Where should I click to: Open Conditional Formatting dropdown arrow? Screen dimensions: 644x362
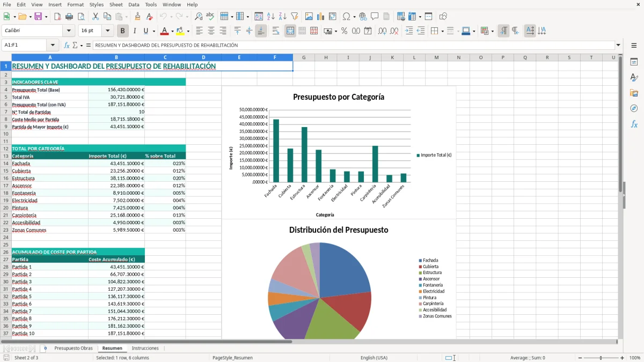click(x=492, y=31)
